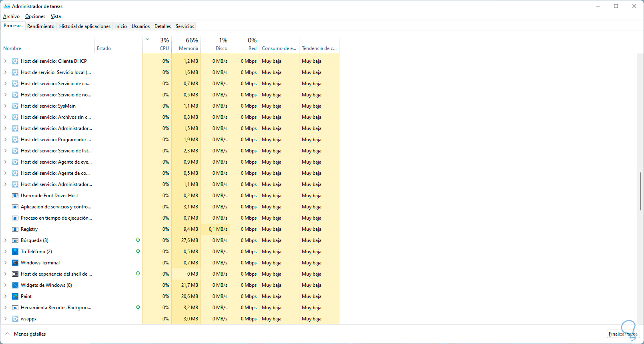Select the Widgets 21,7 MB memory cell
This screenshot has height=344, width=644.
tap(186, 285)
